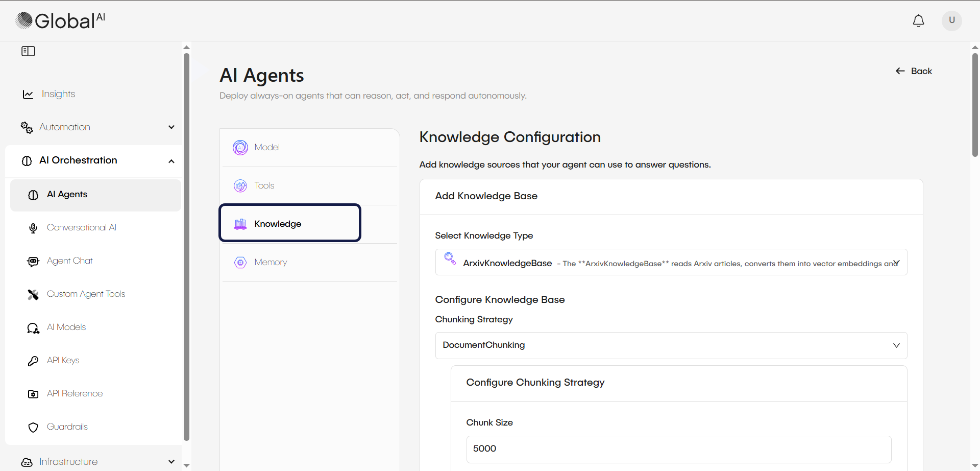The height and width of the screenshot is (471, 980).
Task: Open API Reference via its icon
Action: pos(33,394)
